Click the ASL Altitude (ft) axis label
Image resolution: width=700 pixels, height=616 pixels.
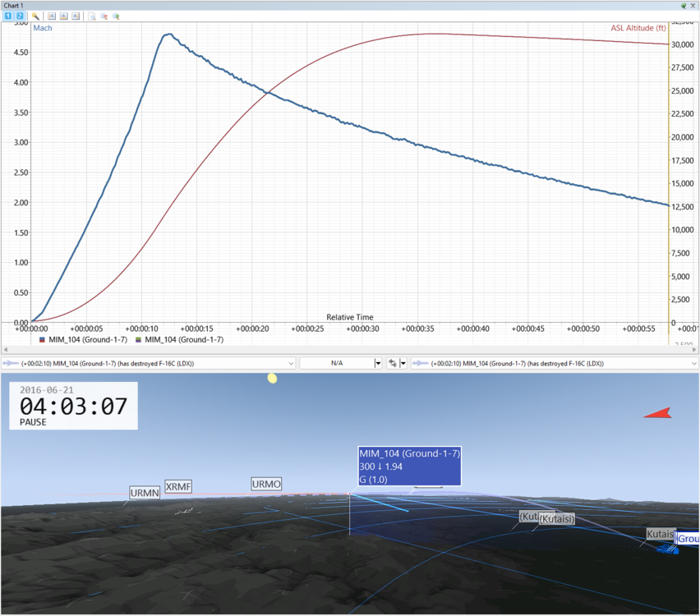(x=638, y=28)
